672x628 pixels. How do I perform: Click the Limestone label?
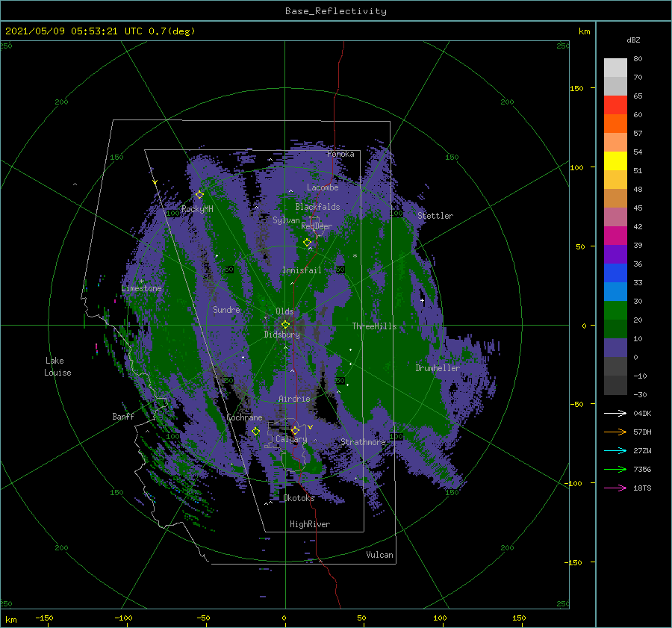[141, 288]
